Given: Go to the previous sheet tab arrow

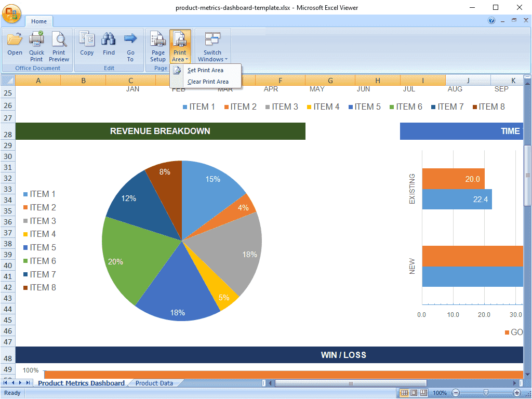Looking at the screenshot, I should [x=13, y=383].
